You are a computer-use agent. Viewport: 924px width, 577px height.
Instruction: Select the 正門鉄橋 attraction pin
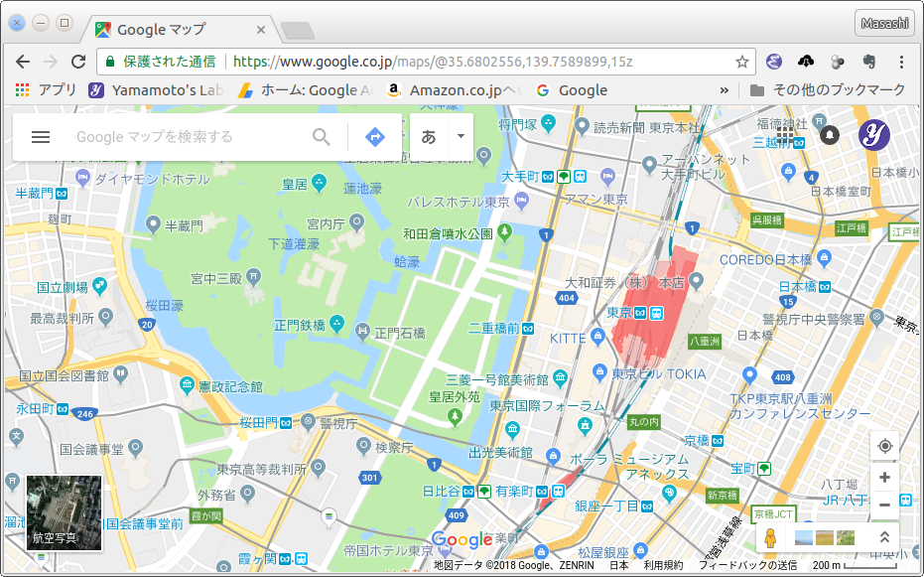click(x=336, y=323)
